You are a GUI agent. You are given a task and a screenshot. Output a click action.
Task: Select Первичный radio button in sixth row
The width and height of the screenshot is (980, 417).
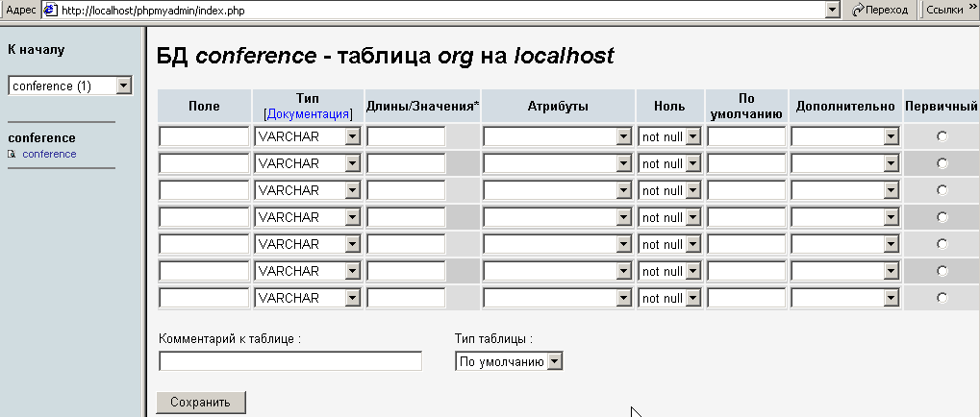[942, 271]
